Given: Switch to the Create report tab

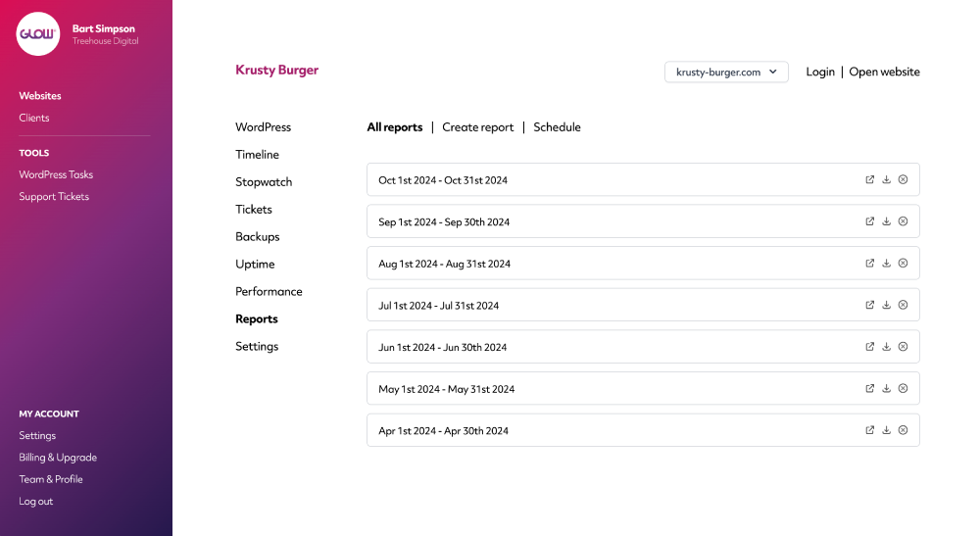Looking at the screenshot, I should [x=478, y=127].
